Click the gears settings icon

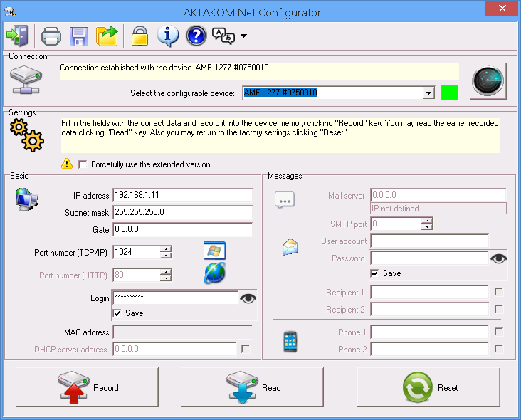tap(27, 136)
